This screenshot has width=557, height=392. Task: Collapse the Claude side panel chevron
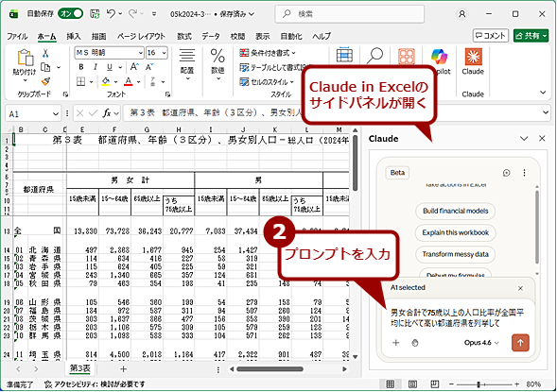[x=524, y=138]
